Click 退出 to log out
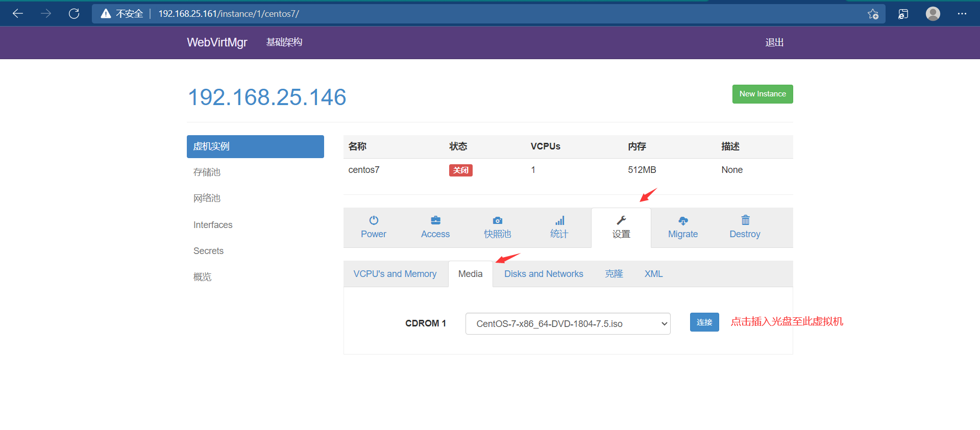The height and width of the screenshot is (430, 980). (774, 42)
